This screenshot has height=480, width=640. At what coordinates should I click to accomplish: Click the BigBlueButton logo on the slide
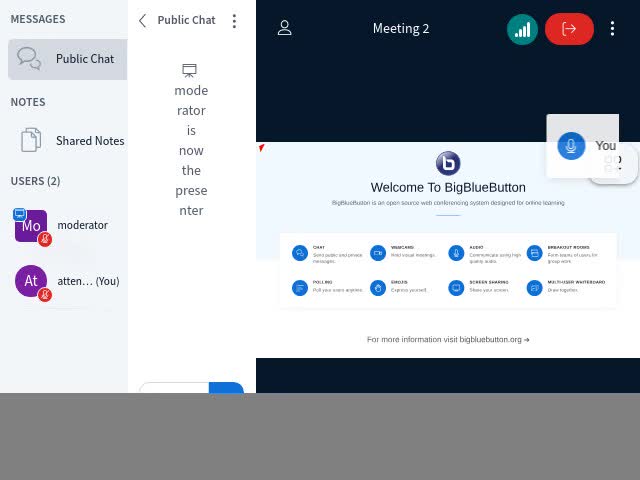(x=448, y=163)
